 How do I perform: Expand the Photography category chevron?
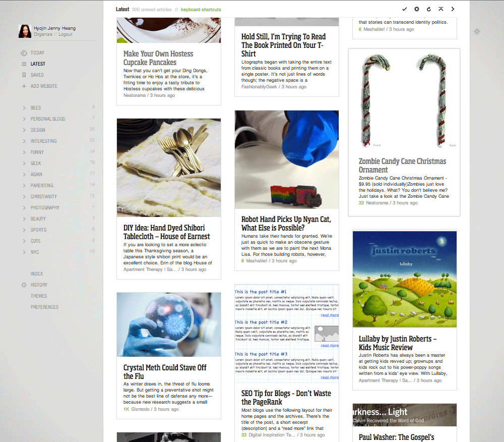[x=24, y=208]
